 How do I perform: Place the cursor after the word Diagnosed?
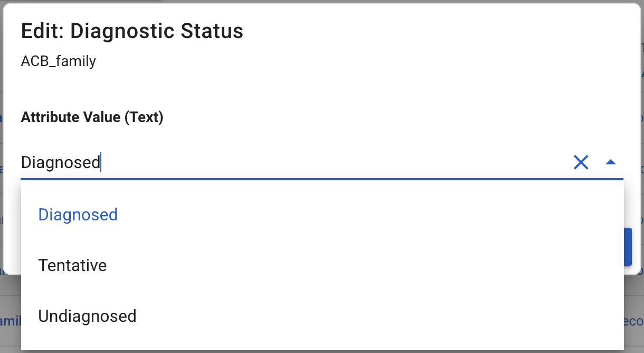[x=100, y=162]
